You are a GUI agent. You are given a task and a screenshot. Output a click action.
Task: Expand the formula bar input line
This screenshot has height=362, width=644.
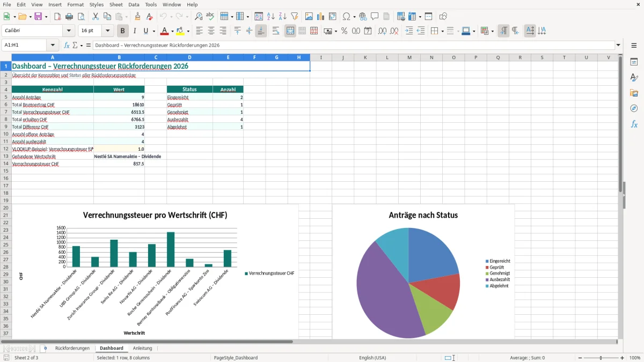click(x=618, y=46)
